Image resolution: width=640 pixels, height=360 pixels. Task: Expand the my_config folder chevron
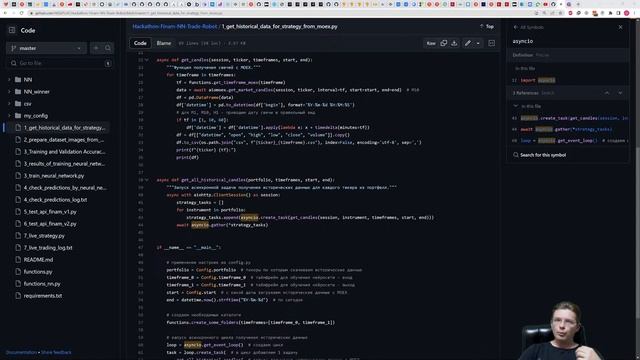click(9, 116)
